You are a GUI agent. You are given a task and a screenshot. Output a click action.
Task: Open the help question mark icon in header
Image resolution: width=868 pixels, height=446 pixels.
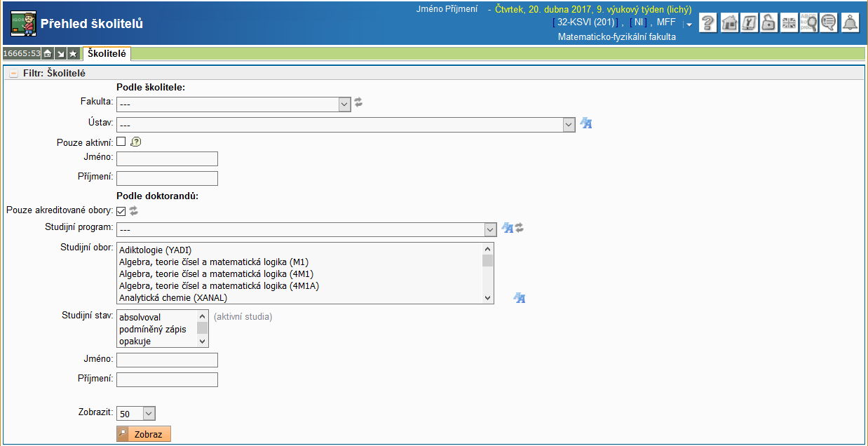[x=708, y=23]
